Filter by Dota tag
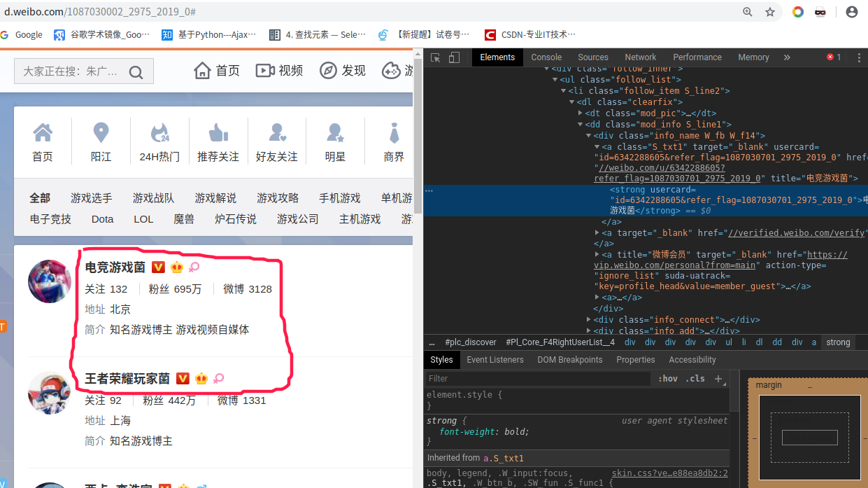 pos(102,219)
